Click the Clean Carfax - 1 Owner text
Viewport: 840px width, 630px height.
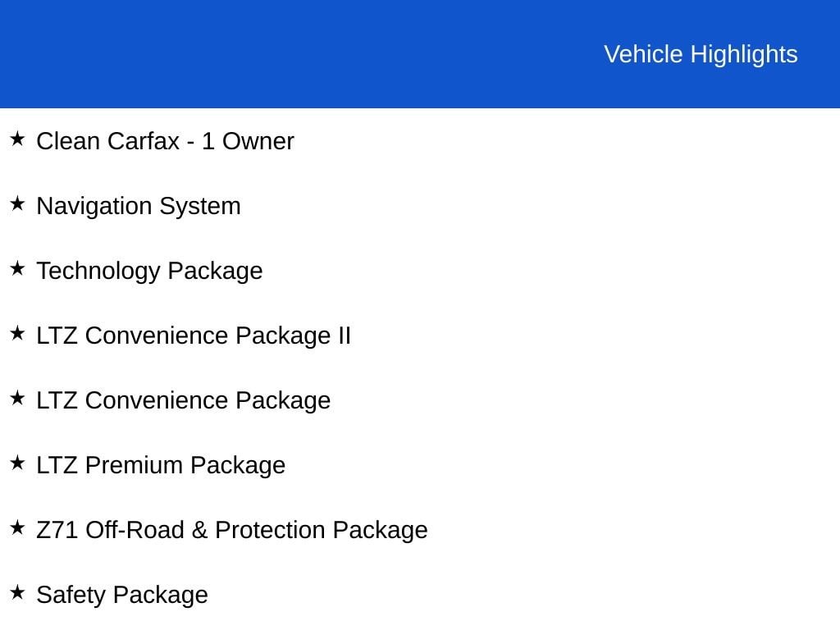(x=165, y=141)
